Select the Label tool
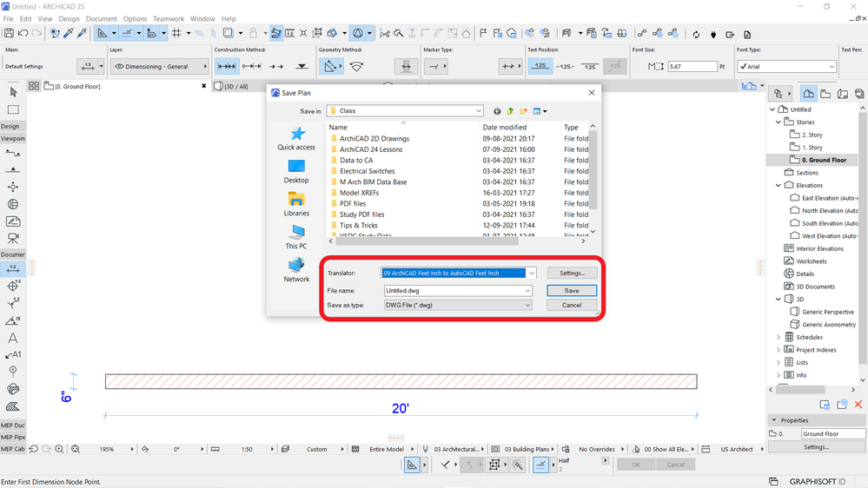Screen dimensions: 868x488 tap(13, 354)
